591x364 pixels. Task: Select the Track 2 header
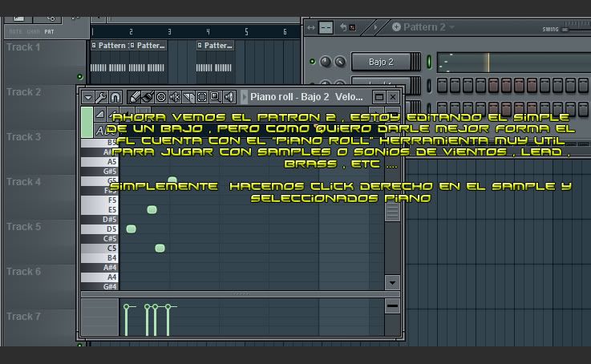39,107
